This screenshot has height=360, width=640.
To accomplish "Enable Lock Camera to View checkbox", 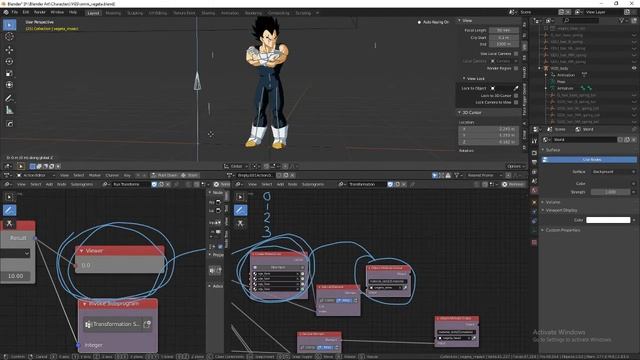I will tap(516, 102).
